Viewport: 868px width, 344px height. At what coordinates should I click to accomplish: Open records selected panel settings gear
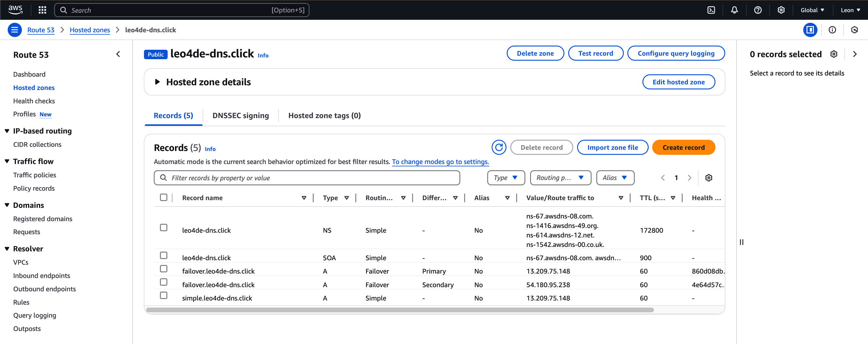tap(834, 54)
